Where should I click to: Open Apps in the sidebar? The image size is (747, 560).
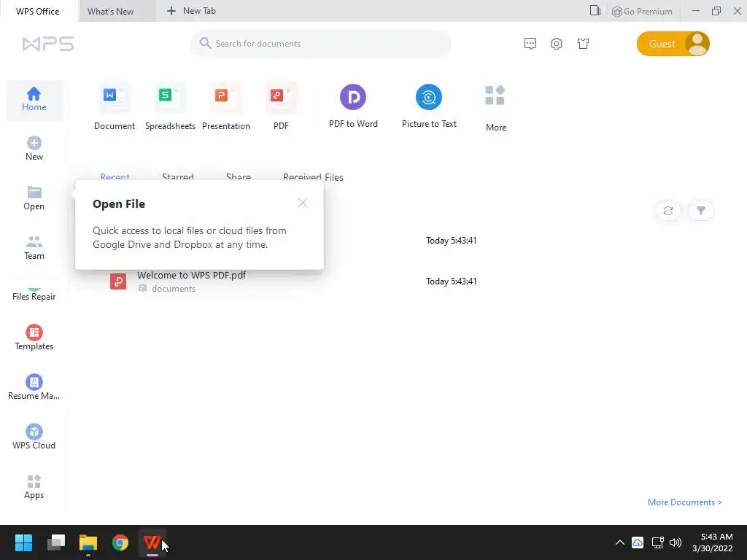coord(34,486)
